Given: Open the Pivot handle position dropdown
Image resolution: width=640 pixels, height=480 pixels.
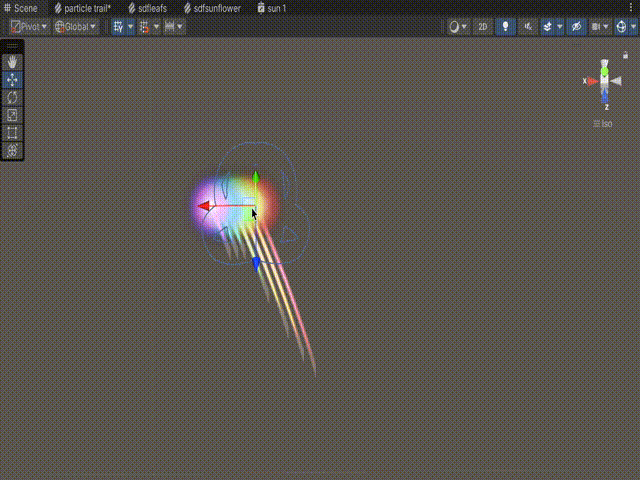Looking at the screenshot, I should [29, 27].
